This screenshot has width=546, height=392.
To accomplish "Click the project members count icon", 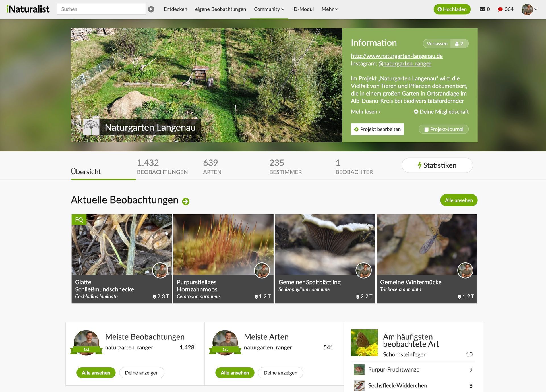I will 459,43.
